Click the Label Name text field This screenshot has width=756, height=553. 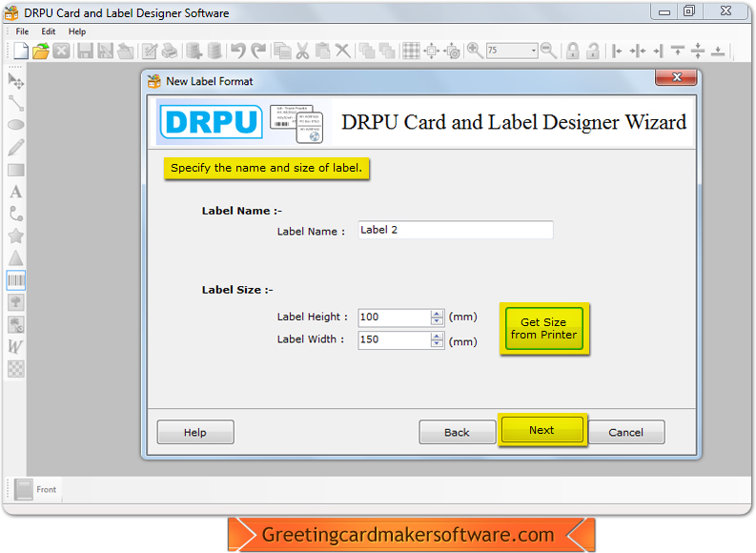click(x=455, y=230)
